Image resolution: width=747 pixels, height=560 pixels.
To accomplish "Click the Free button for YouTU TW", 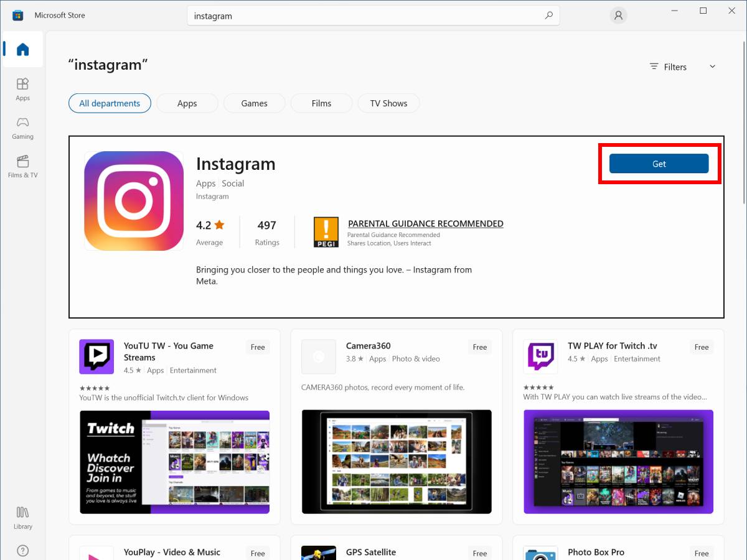I will 258,347.
